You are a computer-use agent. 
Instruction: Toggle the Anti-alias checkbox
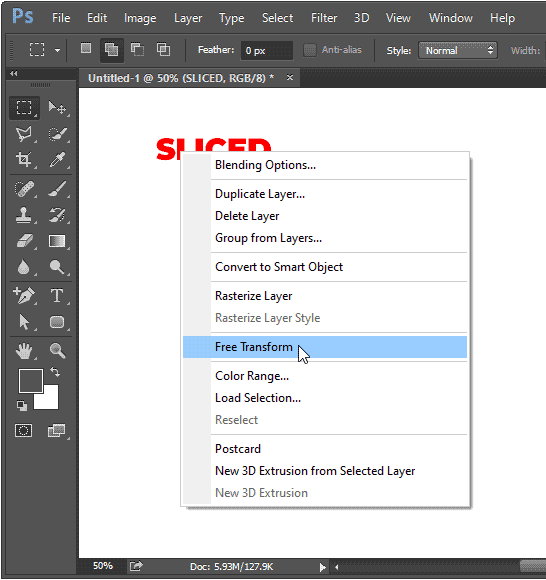pos(310,50)
